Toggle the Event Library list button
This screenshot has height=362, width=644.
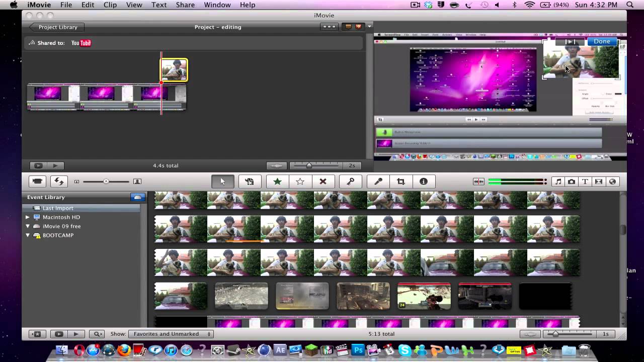point(137,197)
